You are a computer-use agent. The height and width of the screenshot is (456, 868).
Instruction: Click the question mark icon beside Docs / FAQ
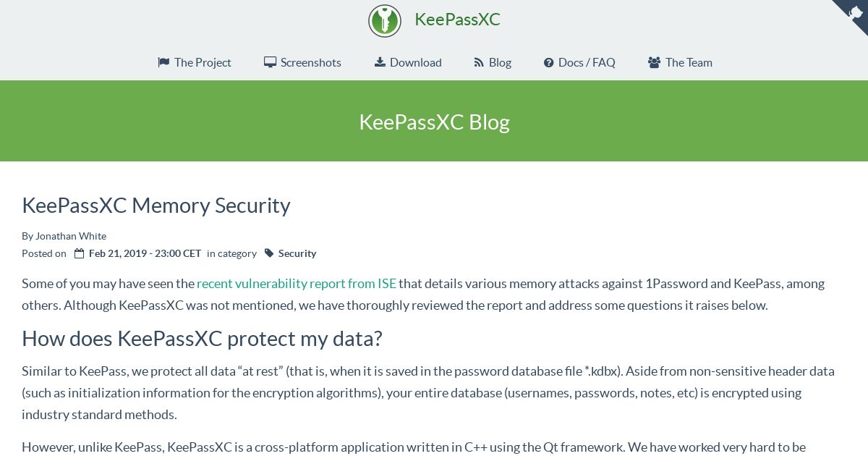pos(549,63)
